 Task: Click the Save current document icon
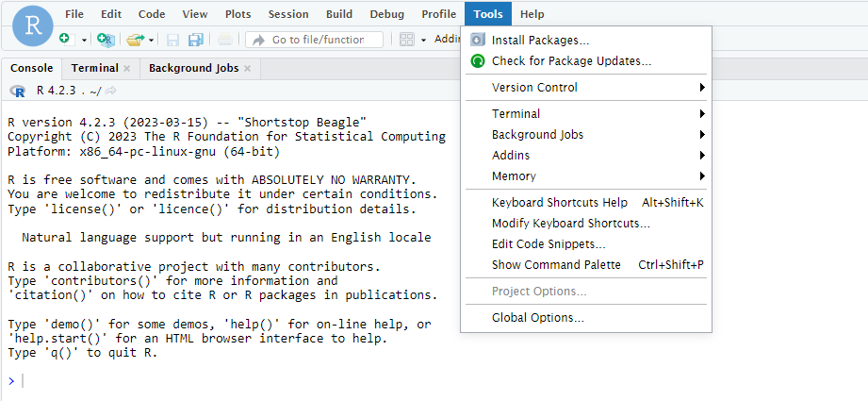(x=172, y=40)
